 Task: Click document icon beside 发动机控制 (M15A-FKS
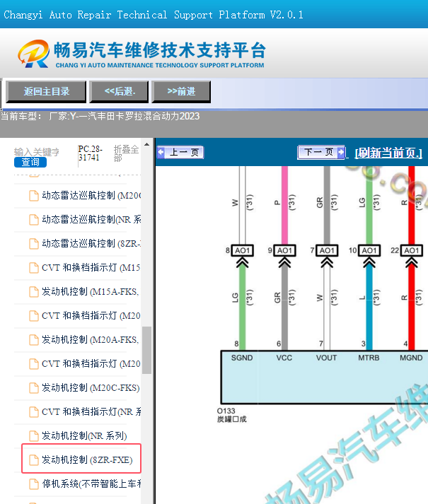coord(34,292)
